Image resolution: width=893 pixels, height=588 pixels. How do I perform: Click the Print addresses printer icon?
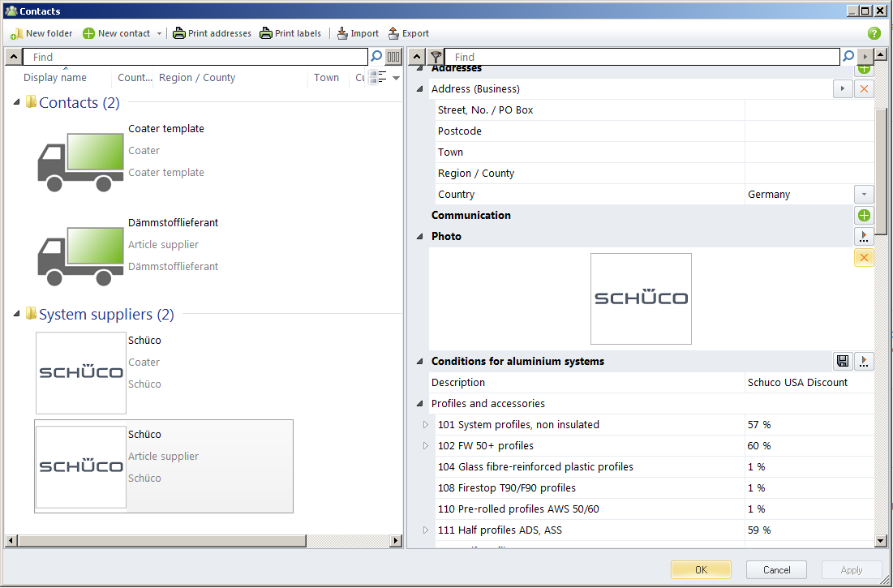coord(179,34)
